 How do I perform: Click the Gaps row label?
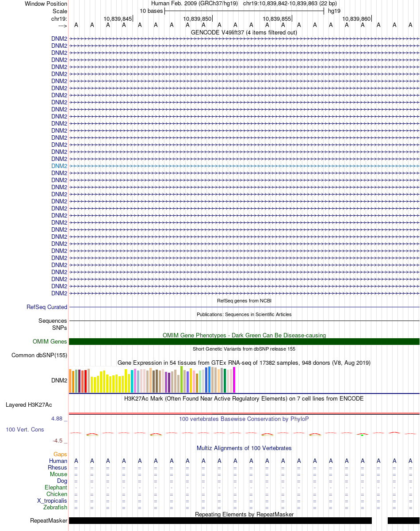point(60,454)
